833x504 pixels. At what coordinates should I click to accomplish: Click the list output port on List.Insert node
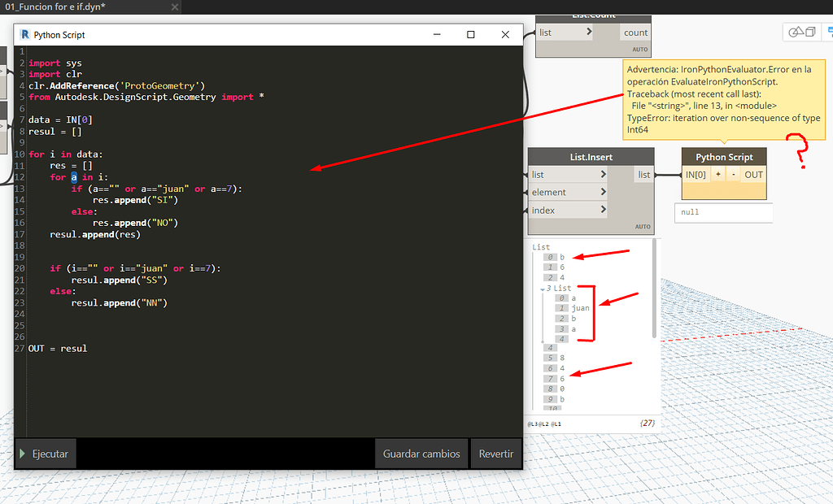point(643,174)
